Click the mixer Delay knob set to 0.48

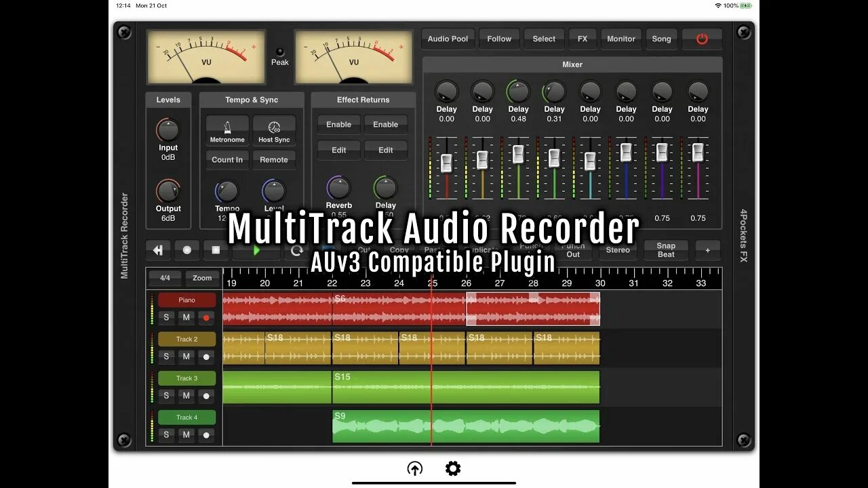coord(518,91)
